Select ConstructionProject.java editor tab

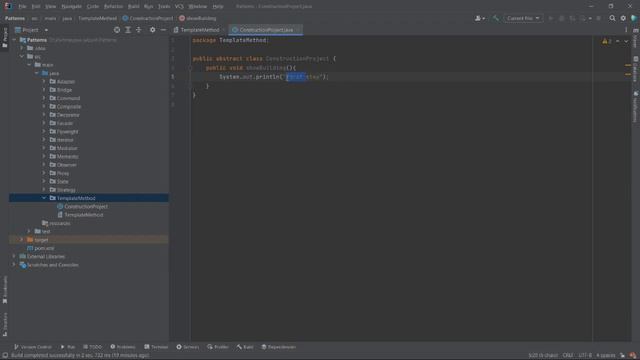(265, 30)
